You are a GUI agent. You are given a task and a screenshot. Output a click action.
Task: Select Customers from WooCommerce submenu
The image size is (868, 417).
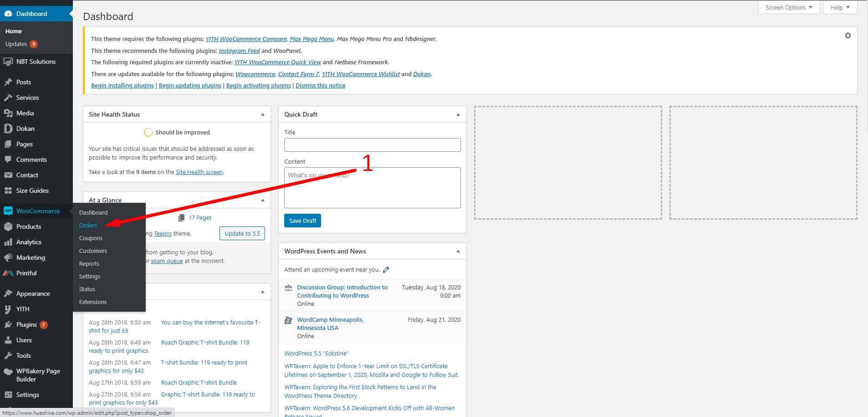click(93, 251)
